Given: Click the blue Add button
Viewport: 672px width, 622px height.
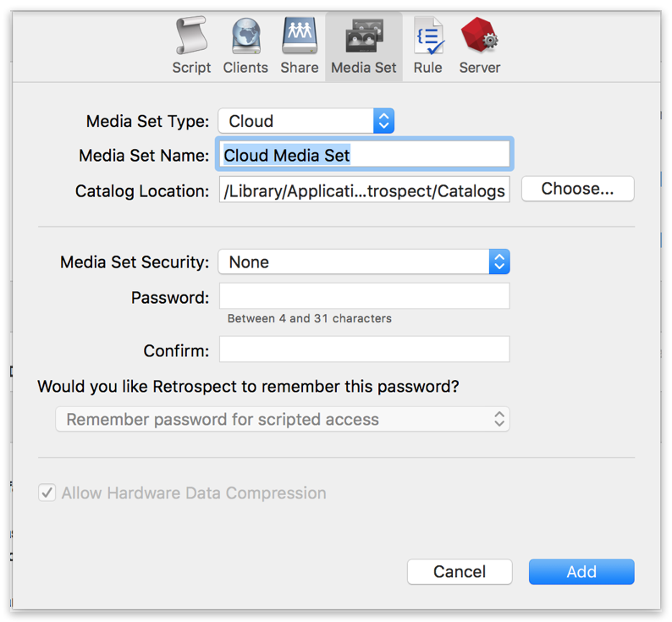Looking at the screenshot, I should tap(581, 572).
